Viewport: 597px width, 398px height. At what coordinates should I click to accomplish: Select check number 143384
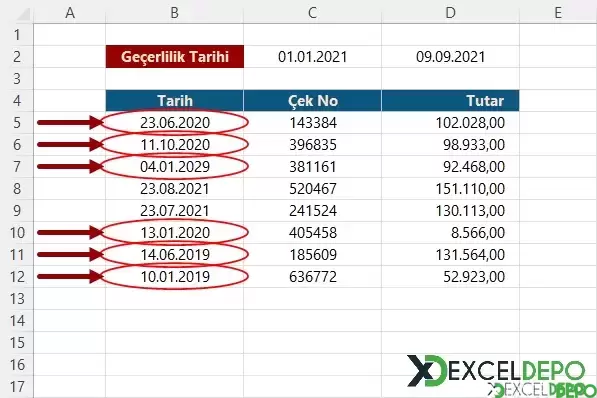coord(313,123)
